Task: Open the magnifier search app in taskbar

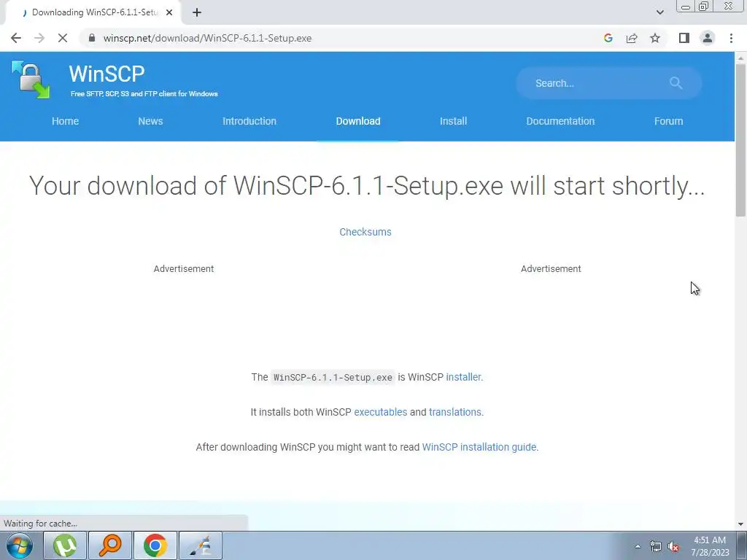Action: pos(109,545)
